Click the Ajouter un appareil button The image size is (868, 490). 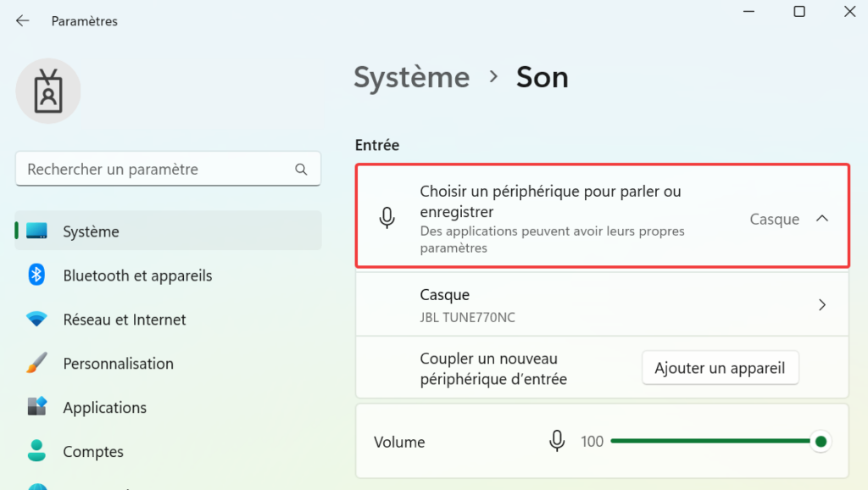pyautogui.click(x=720, y=368)
